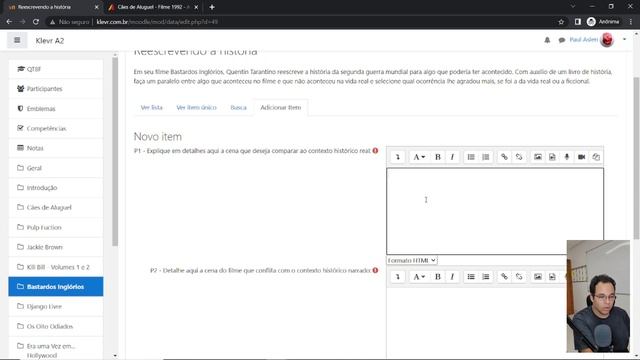Go to Jackie Brown section
The height and width of the screenshot is (360, 640).
pyautogui.click(x=56, y=247)
